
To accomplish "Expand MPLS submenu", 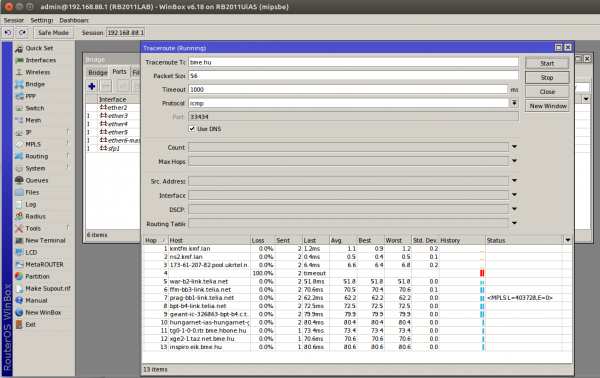I will pyautogui.click(x=68, y=143).
